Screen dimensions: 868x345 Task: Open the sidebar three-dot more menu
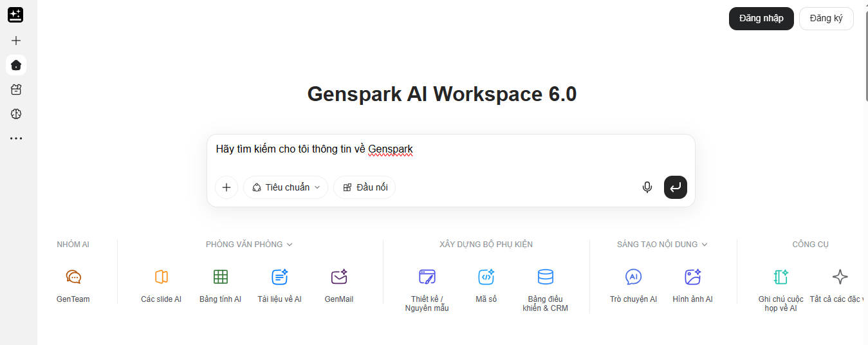pos(16,138)
